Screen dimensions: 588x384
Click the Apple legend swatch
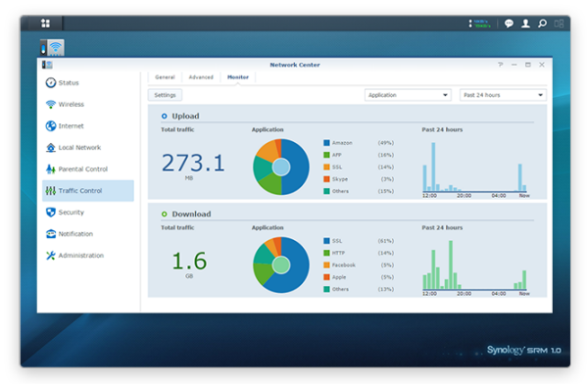click(x=326, y=277)
